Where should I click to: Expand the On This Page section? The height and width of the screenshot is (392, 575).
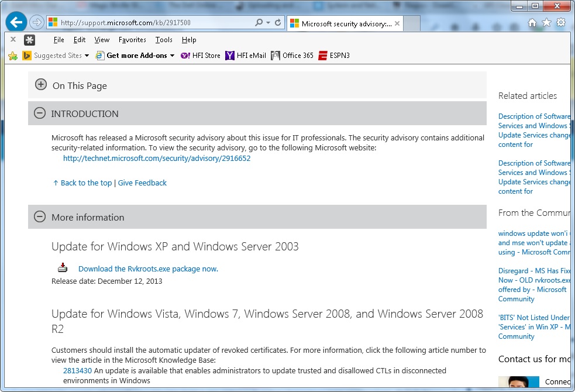click(x=40, y=85)
